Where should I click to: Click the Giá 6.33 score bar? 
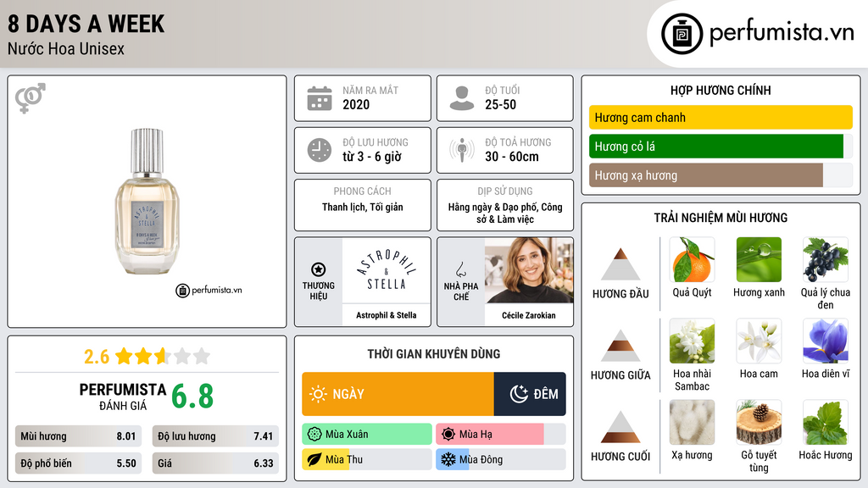point(215,463)
